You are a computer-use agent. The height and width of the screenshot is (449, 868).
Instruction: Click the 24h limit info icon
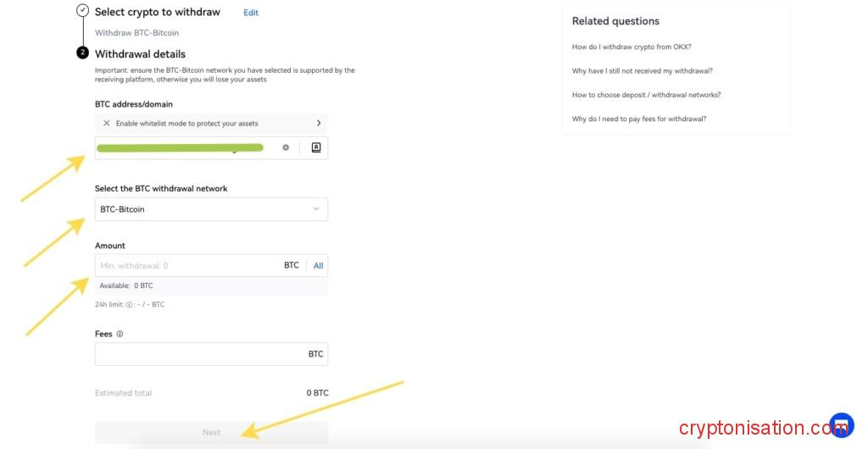[x=129, y=304]
